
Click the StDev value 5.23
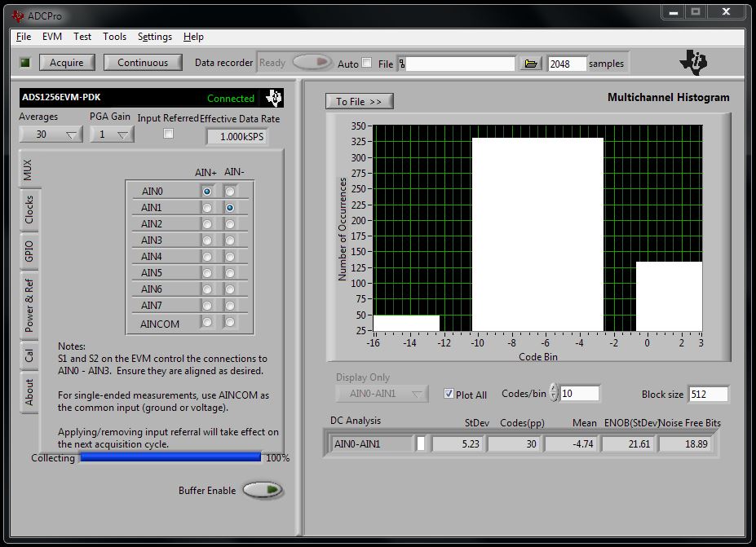[x=458, y=443]
